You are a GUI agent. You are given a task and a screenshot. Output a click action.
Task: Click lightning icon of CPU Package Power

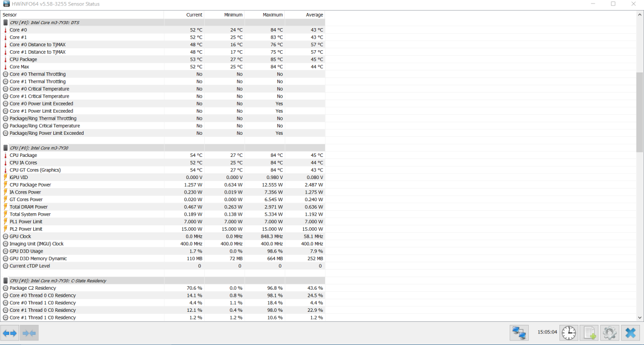[x=6, y=185]
